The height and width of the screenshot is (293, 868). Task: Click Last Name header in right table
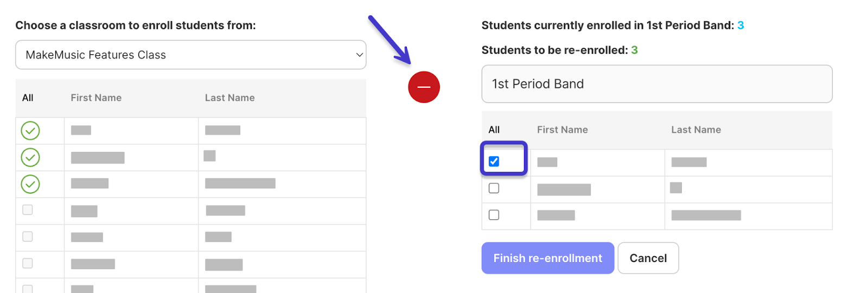tap(696, 130)
